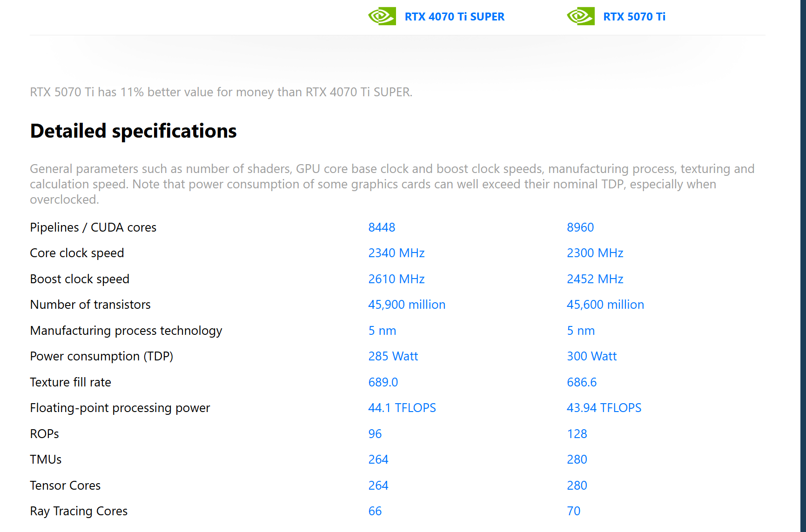Click the General parameters description paragraph
806x532 pixels.
point(392,184)
